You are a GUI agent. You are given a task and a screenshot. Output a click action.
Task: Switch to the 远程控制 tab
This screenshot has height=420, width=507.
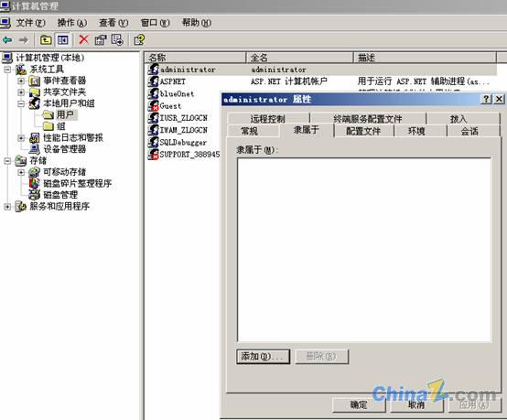click(268, 119)
